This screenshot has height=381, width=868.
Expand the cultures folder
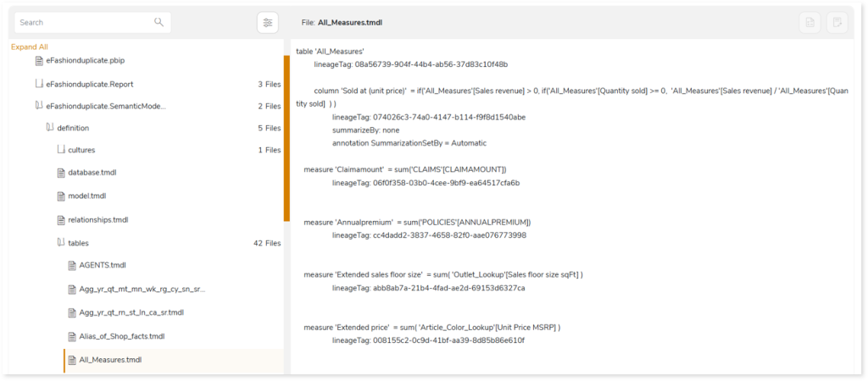point(60,150)
